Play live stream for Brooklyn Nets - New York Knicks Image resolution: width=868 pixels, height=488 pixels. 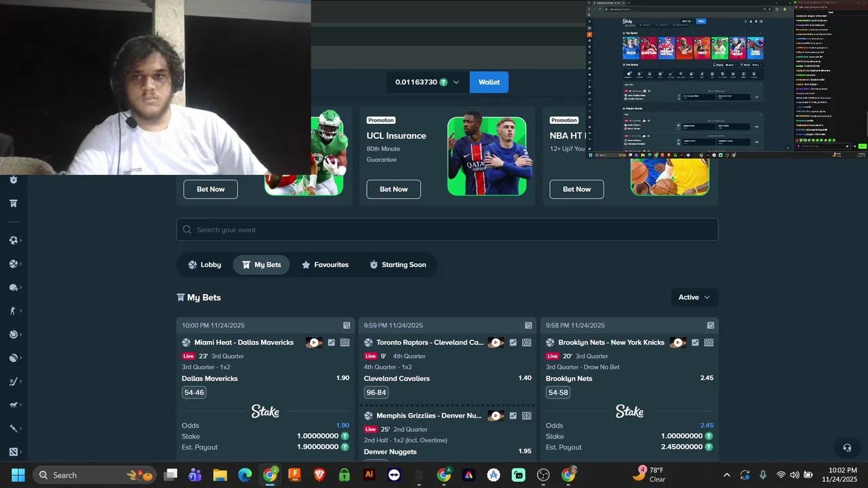pyautogui.click(x=677, y=343)
